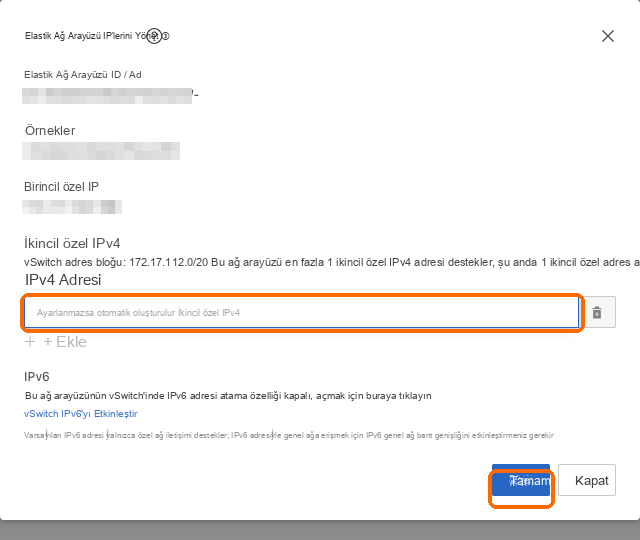Open the vSwitch IPv6'yı Etkinleştir link
The image size is (640, 540).
(x=81, y=413)
